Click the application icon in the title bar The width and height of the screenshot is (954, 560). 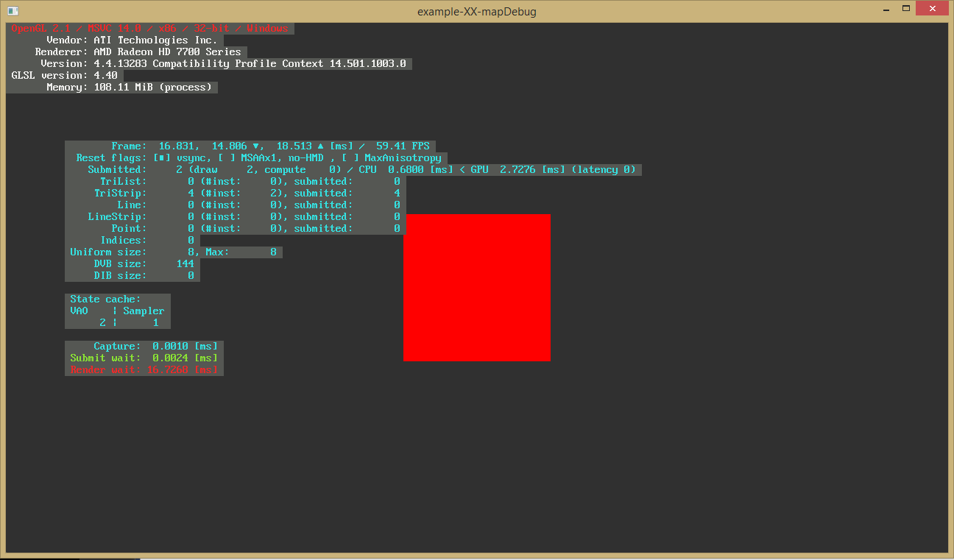[x=12, y=10]
